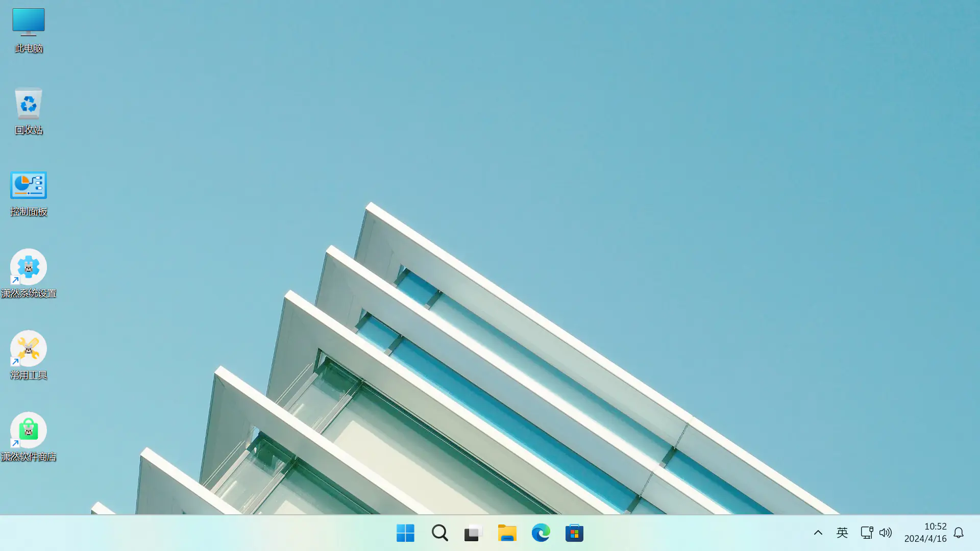Screen dimensions: 980x551
Task: Select the 控制面板 control panel icon
Action: click(29, 186)
